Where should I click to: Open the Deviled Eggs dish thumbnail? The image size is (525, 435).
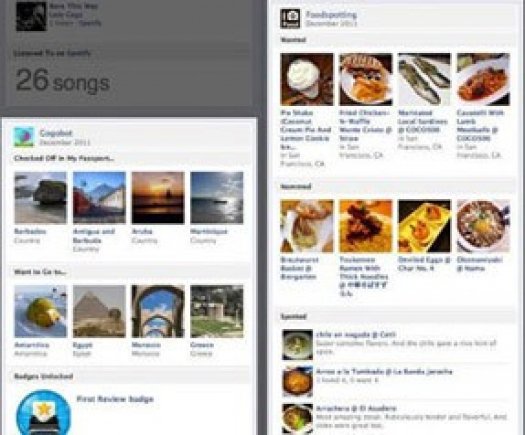tap(424, 226)
